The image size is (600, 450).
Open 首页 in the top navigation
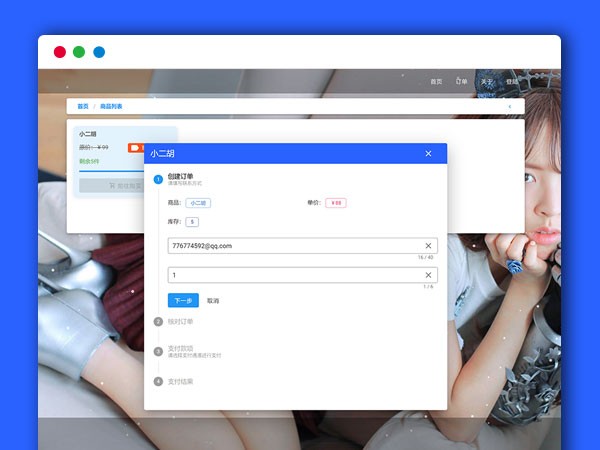pos(436,82)
